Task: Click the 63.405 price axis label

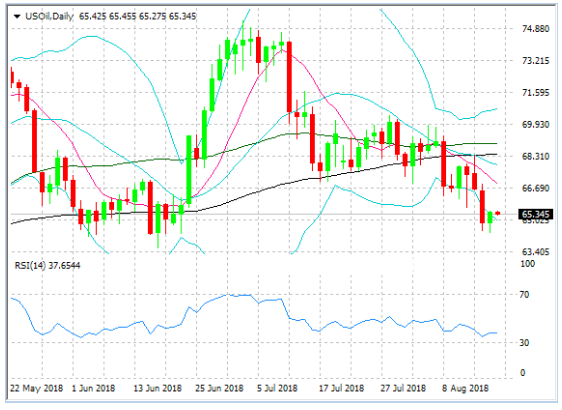Action: click(535, 252)
